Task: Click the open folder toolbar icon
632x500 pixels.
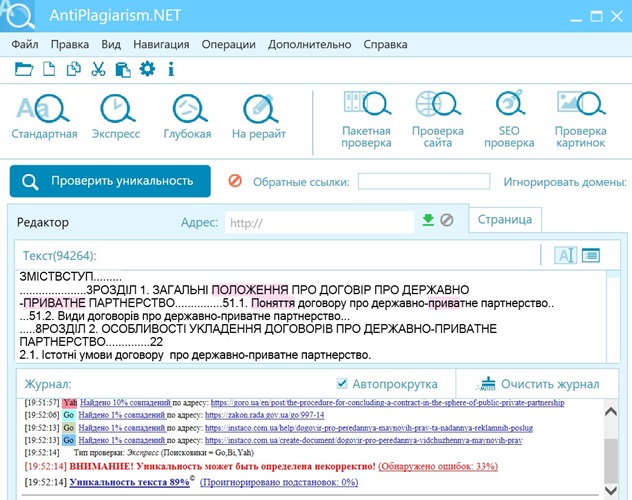Action: click(x=24, y=69)
